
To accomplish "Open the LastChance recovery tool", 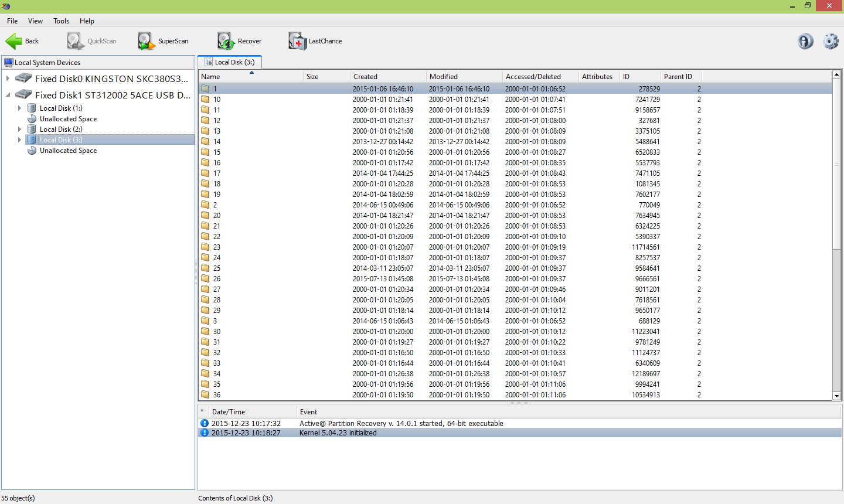I will [x=315, y=41].
